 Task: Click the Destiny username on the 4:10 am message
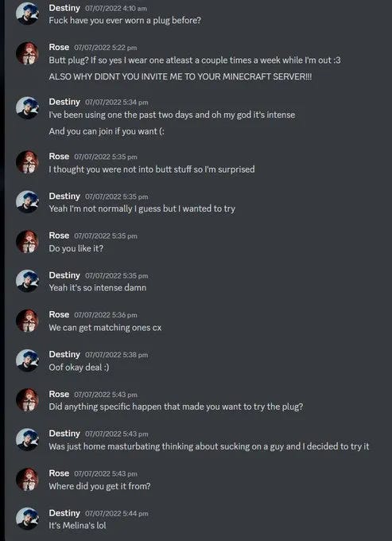[x=64, y=7]
